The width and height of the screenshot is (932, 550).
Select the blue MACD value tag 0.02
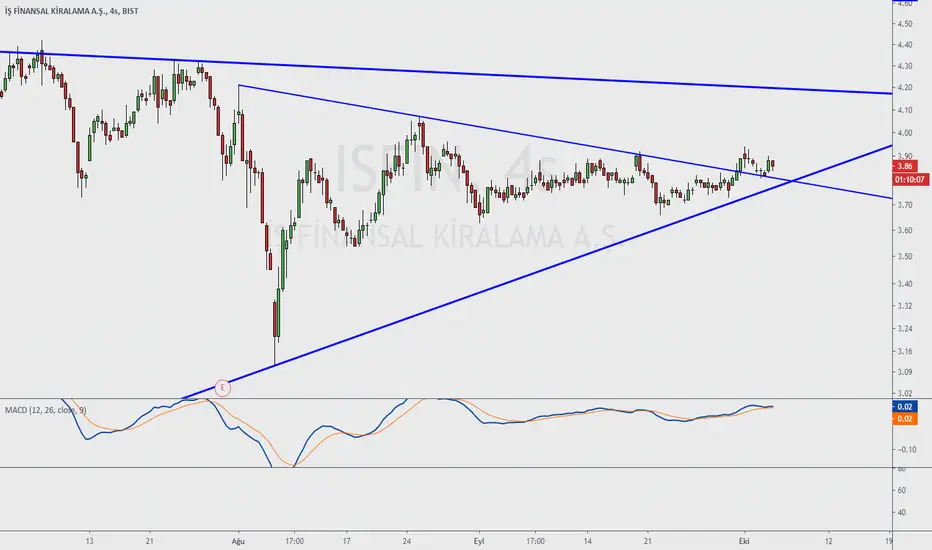point(905,407)
